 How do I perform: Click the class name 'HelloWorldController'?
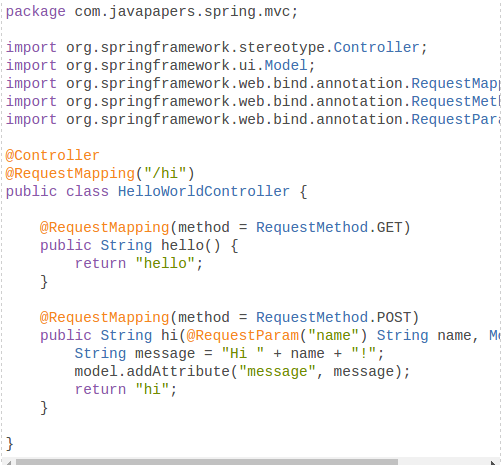204,192
